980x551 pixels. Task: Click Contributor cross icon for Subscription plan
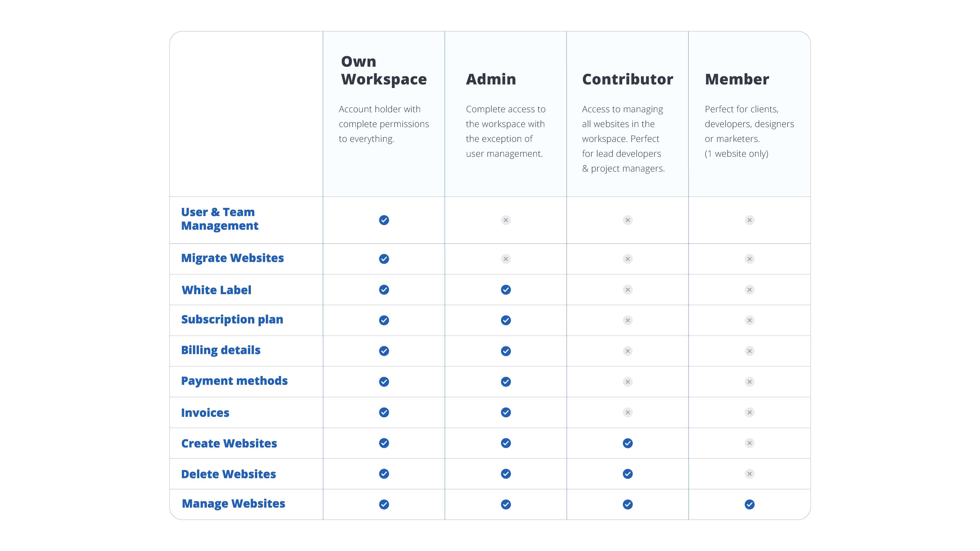628,320
